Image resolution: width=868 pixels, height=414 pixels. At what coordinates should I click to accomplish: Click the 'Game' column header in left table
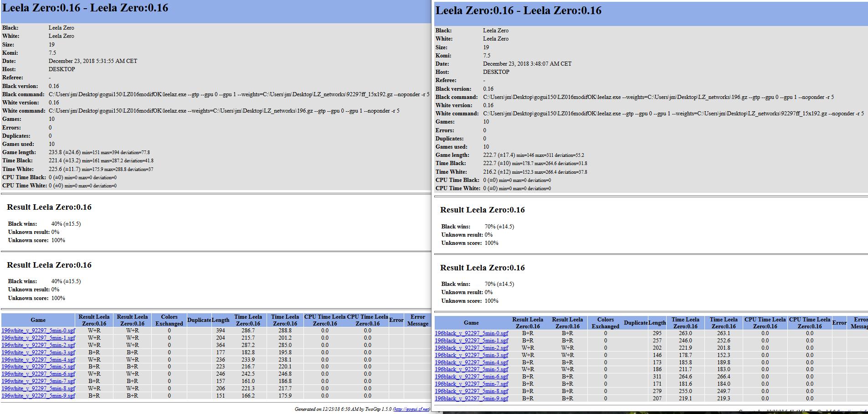[x=38, y=320]
